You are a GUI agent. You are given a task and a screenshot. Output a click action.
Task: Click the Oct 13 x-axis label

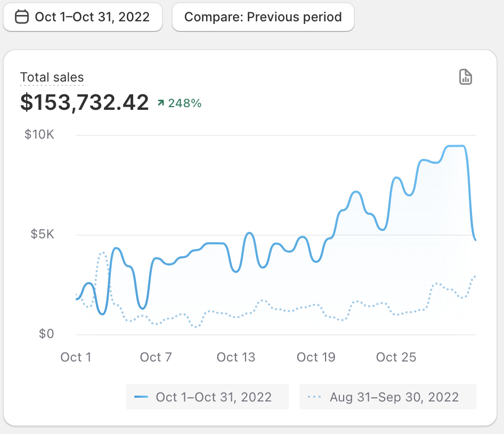click(235, 357)
